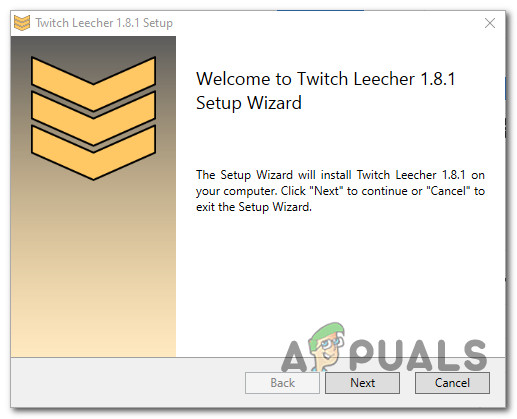Abort installation with the Cancel button

point(452,383)
